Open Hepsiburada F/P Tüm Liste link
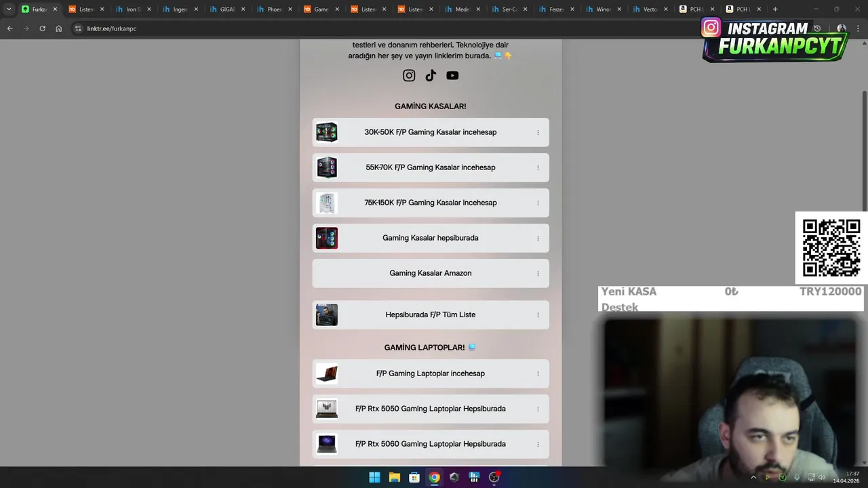Viewport: 868px width, 488px height. [431, 315]
